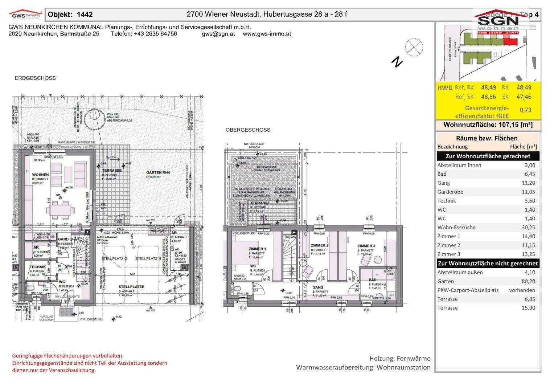
Task: Click the ZIMMER 3 label in floor plan
Action: click(366, 246)
